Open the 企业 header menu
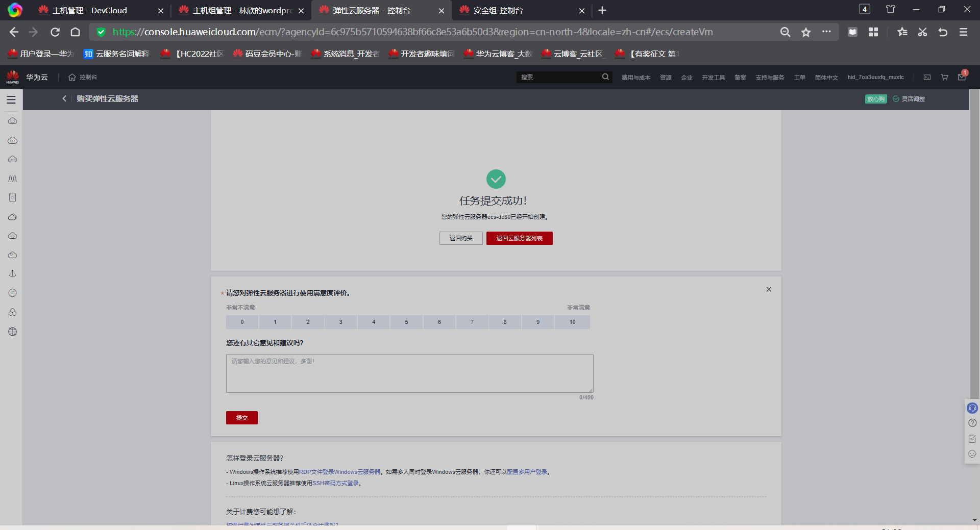 click(x=687, y=78)
